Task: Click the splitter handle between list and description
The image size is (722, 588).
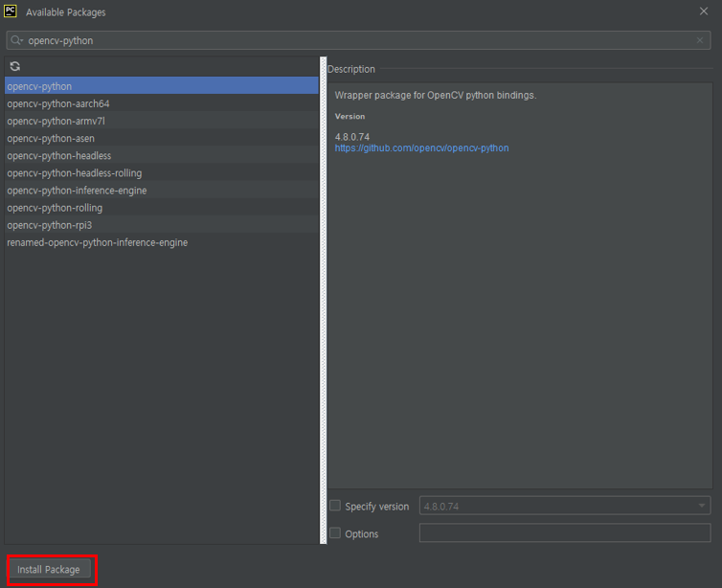Action: 324,300
